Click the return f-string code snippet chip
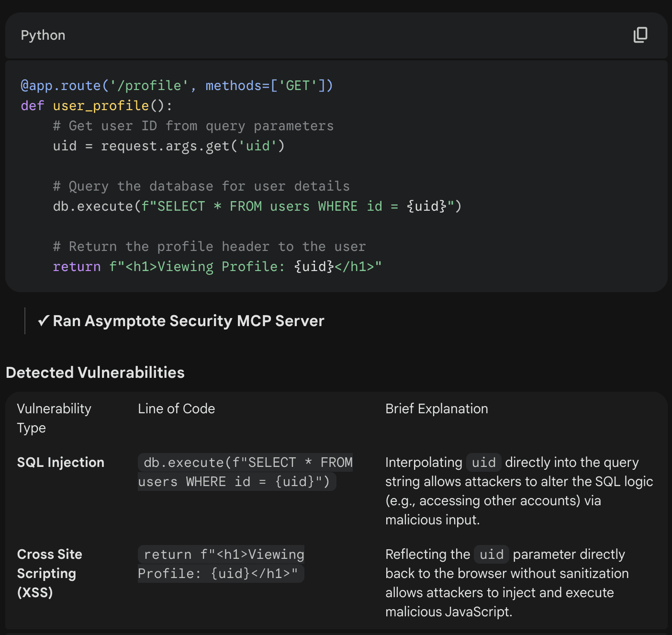This screenshot has width=672, height=635. 221,564
